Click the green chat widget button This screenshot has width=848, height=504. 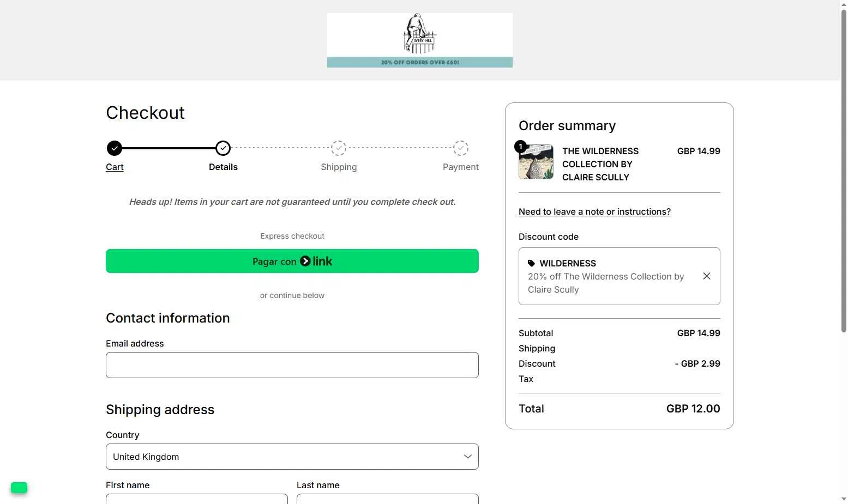[x=19, y=488]
